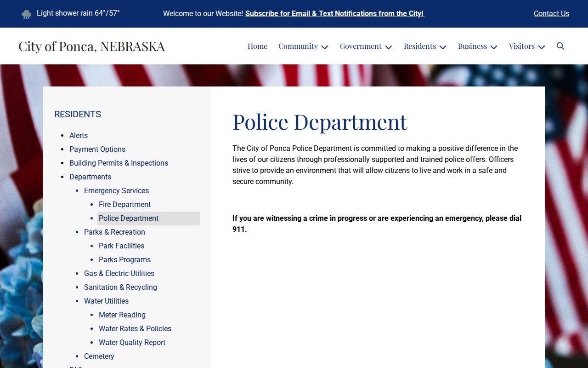Open Meter Reading in the sidebar
The width and height of the screenshot is (588, 368).
point(122,315)
